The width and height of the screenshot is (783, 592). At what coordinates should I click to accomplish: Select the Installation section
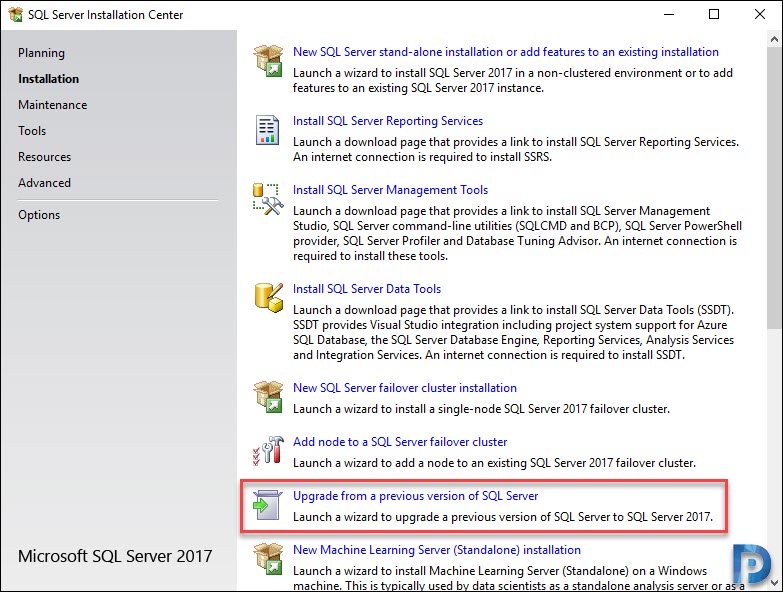tap(48, 79)
